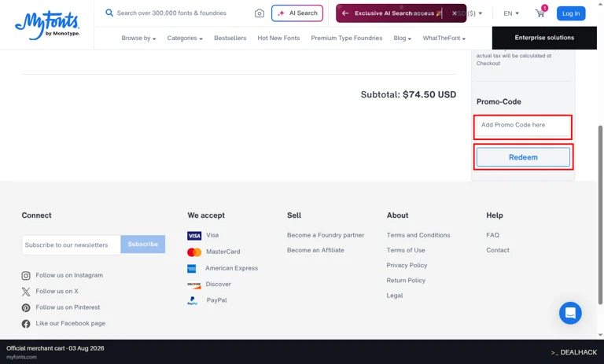The image size is (604, 364).
Task: Open Bestsellers page
Action: [230, 39]
